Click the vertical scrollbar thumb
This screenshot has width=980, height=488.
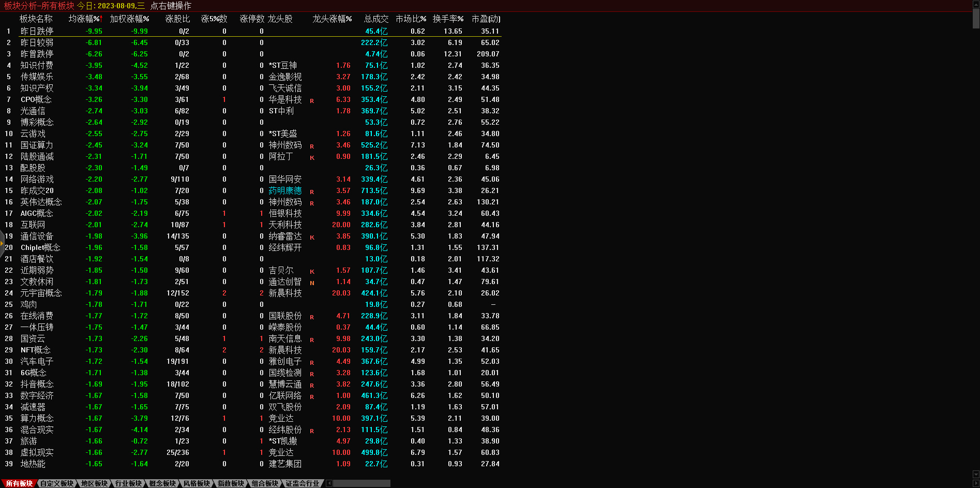976,18
